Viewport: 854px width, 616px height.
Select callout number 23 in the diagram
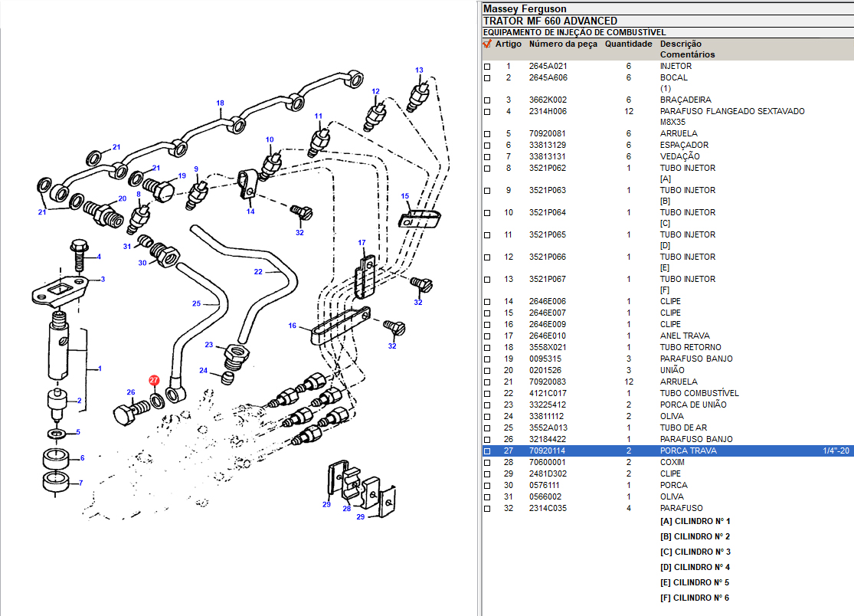pos(208,345)
